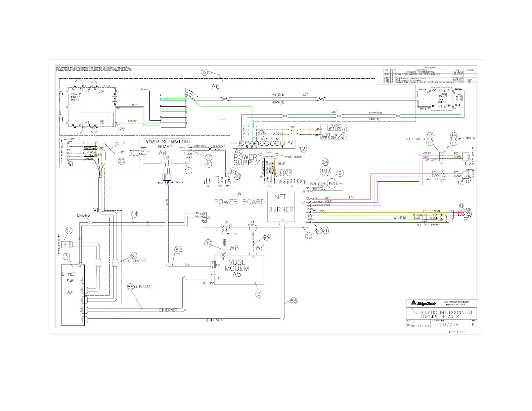Click the FRONT PANEL SW1 block
This screenshot has width=532, height=411.
[442, 99]
